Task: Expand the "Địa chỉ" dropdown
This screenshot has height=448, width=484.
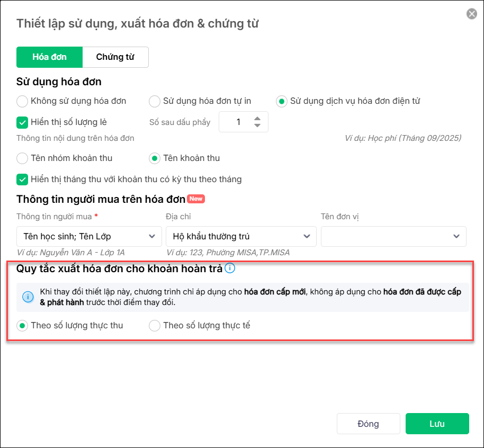Action: pos(241,236)
